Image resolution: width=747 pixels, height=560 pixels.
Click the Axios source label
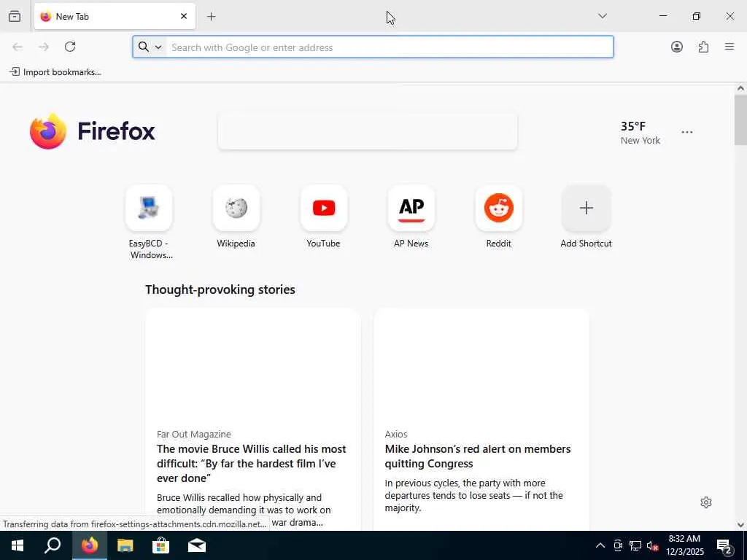(x=396, y=435)
